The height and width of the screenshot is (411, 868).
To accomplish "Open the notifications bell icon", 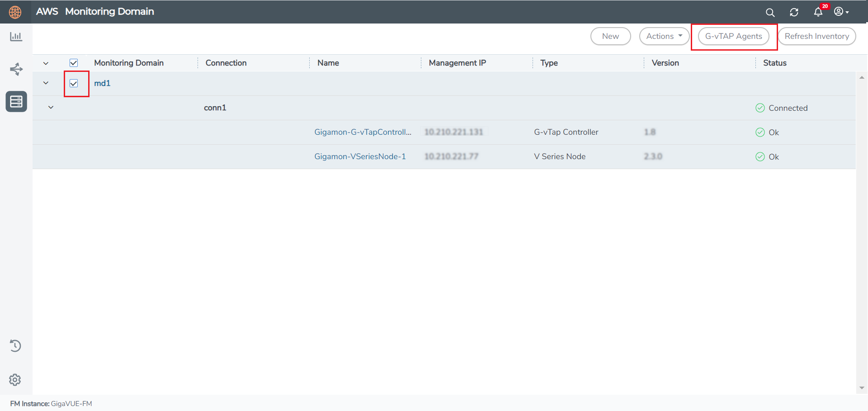I will coord(818,12).
